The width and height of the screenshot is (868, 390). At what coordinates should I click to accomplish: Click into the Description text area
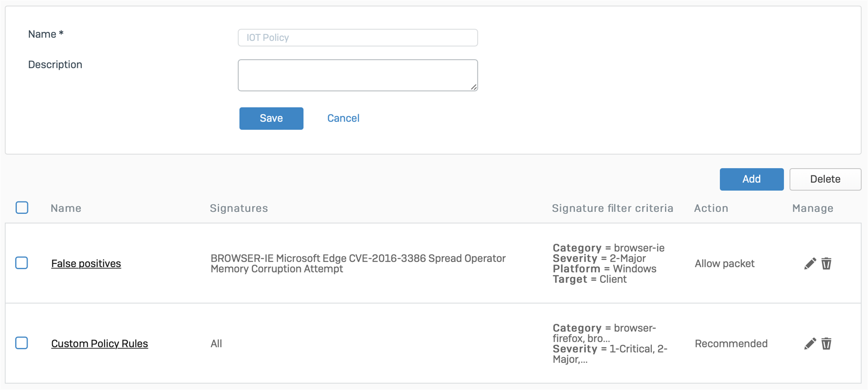pos(358,75)
